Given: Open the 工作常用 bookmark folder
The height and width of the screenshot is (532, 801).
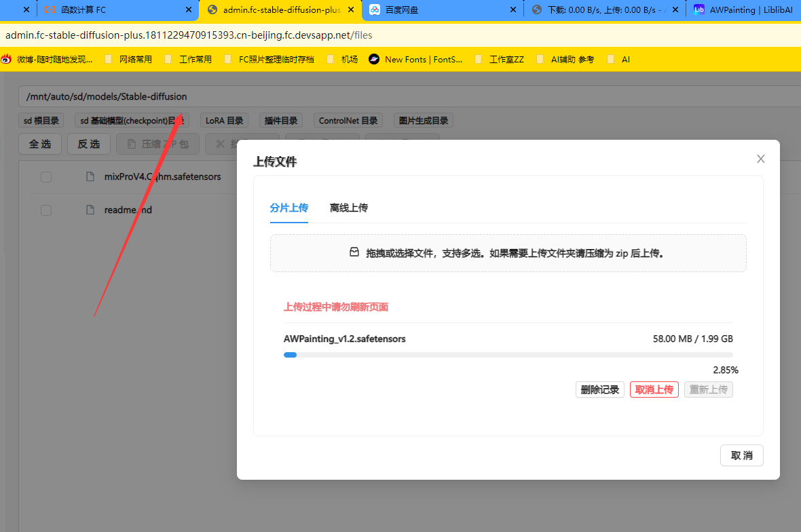Looking at the screenshot, I should [189, 60].
